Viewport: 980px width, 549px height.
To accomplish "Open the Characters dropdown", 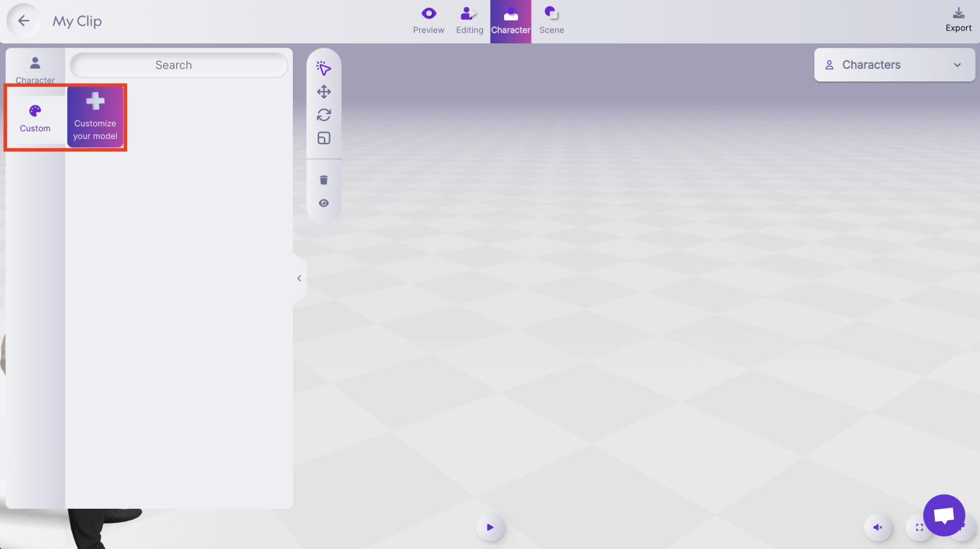I will click(894, 64).
